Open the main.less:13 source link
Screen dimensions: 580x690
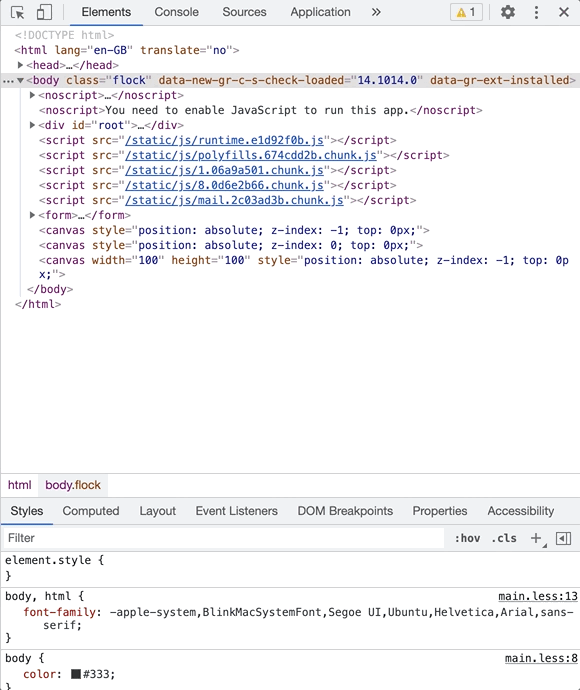(538, 596)
